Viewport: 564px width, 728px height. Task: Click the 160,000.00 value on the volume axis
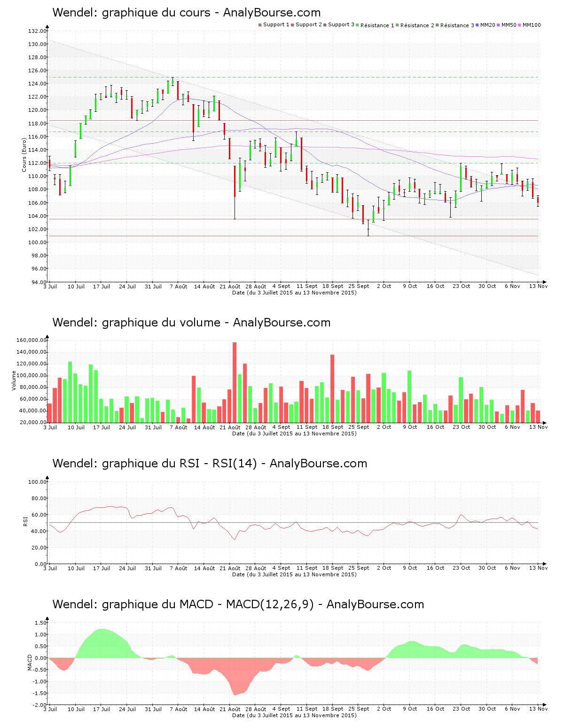coord(31,340)
